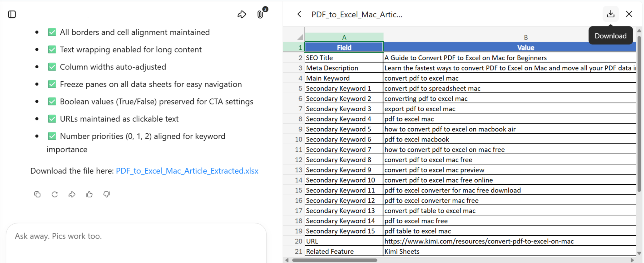
Task: Click the file title PDF_to_Excel_Mac_Artic...
Action: click(357, 15)
